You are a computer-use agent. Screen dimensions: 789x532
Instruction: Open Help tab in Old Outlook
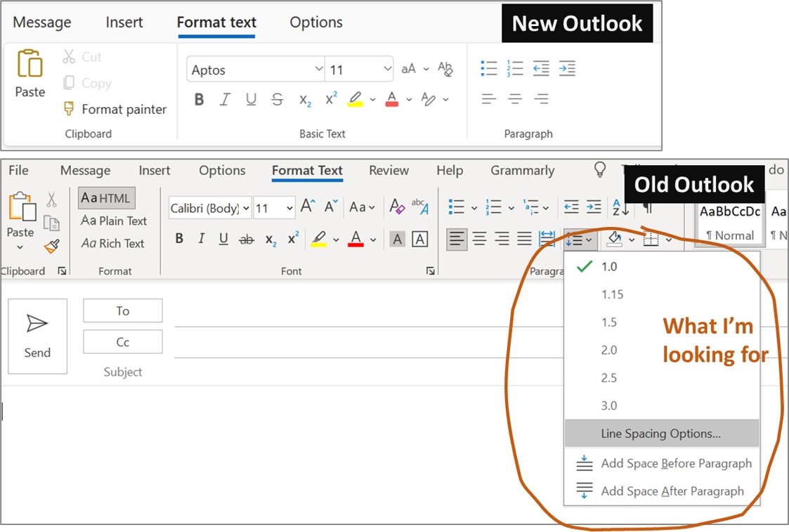[x=450, y=170]
